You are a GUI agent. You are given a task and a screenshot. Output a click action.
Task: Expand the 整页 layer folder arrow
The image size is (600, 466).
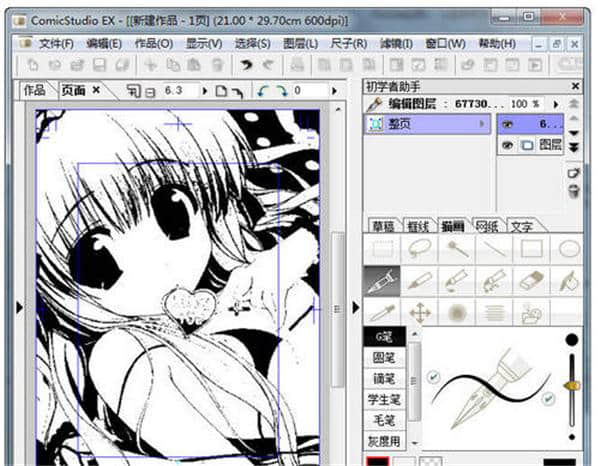[483, 125]
